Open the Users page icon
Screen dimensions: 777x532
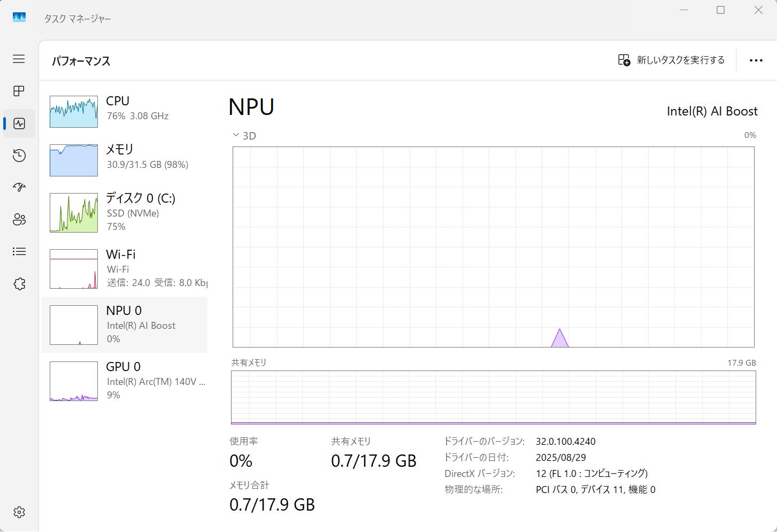(x=19, y=219)
